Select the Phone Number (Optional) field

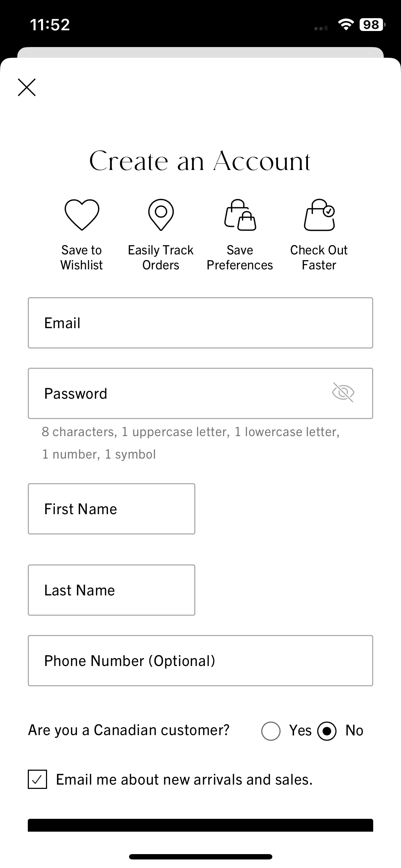[200, 661]
